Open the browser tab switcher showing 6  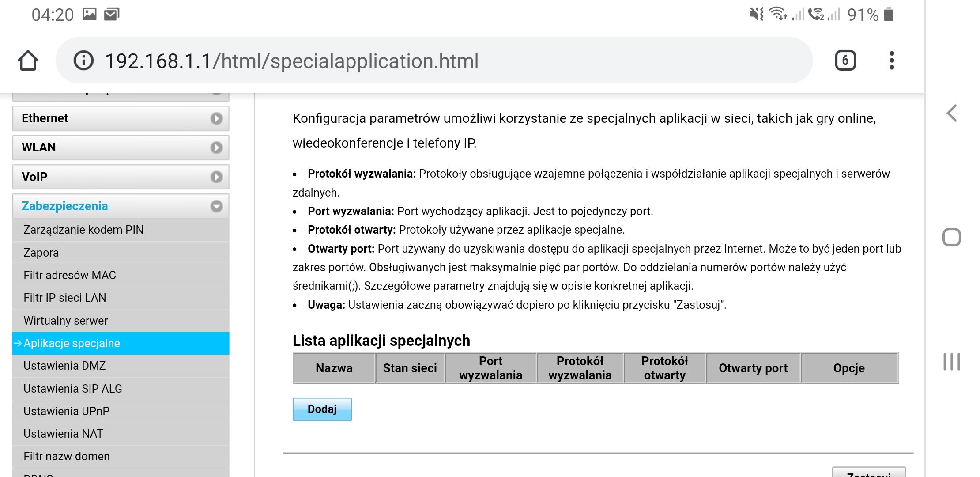(x=845, y=61)
